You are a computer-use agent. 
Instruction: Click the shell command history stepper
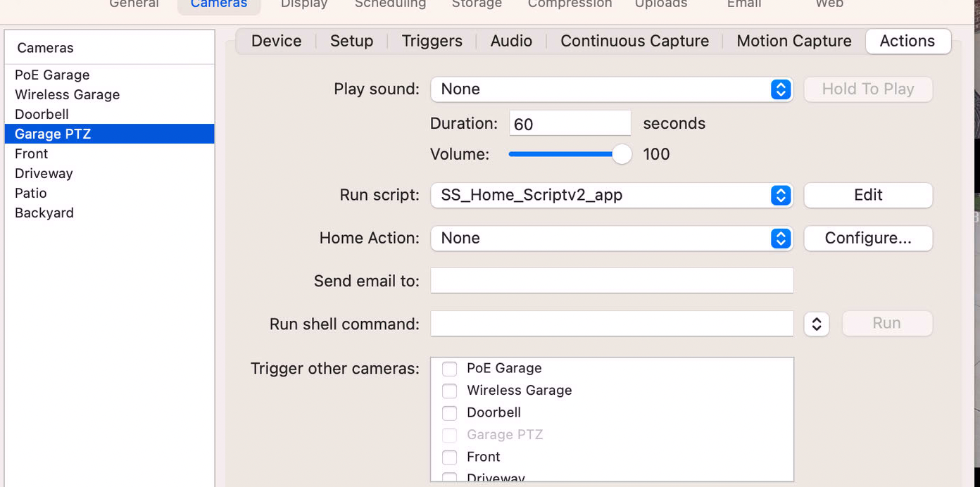click(816, 324)
